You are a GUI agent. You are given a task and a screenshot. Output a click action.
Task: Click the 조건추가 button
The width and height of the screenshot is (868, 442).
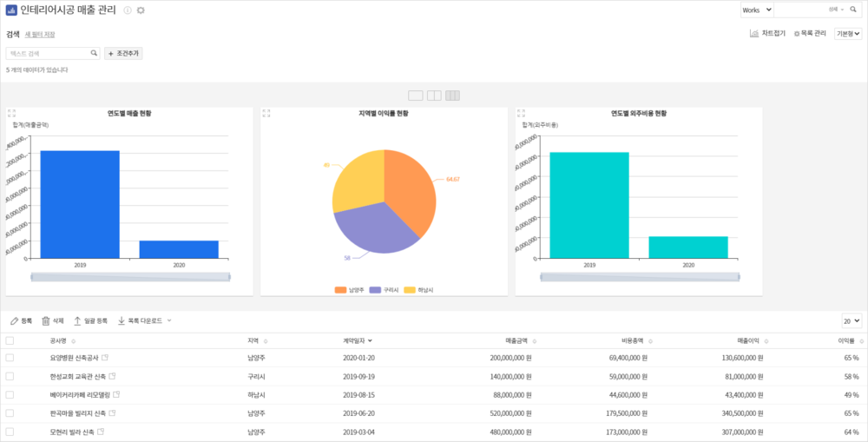tap(123, 53)
